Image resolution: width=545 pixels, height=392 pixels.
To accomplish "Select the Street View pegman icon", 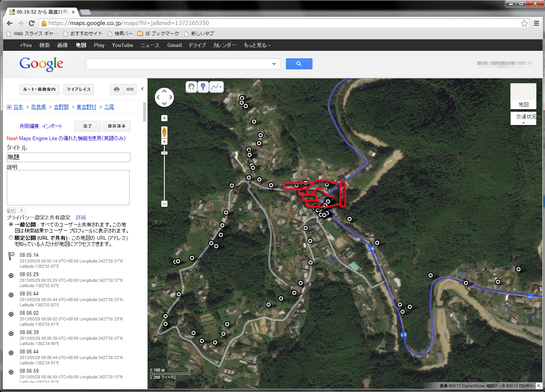I will (x=164, y=132).
